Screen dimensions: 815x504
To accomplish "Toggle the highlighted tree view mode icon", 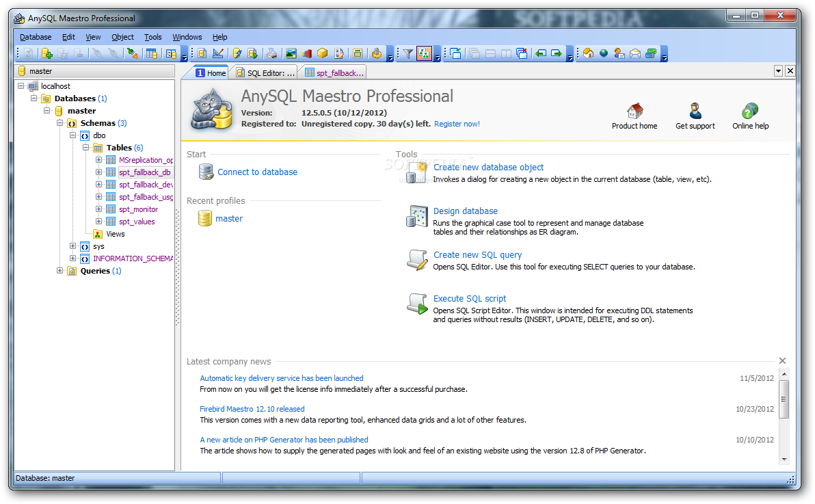I will tap(424, 53).
